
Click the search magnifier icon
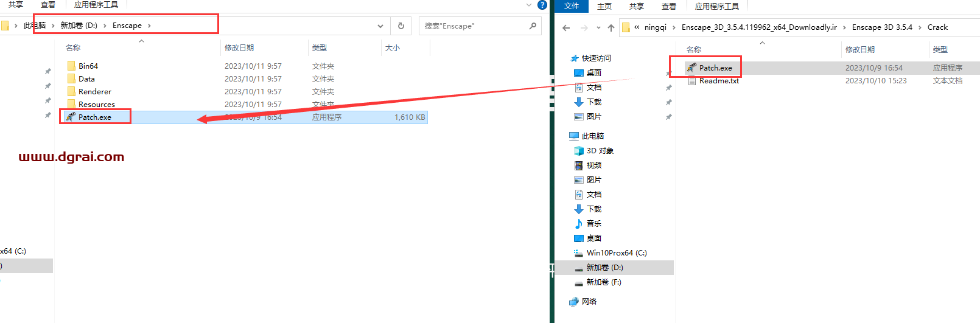pos(533,26)
